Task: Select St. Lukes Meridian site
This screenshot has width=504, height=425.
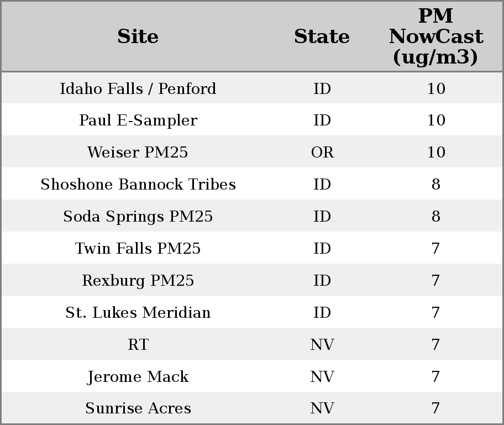Action: coord(138,313)
